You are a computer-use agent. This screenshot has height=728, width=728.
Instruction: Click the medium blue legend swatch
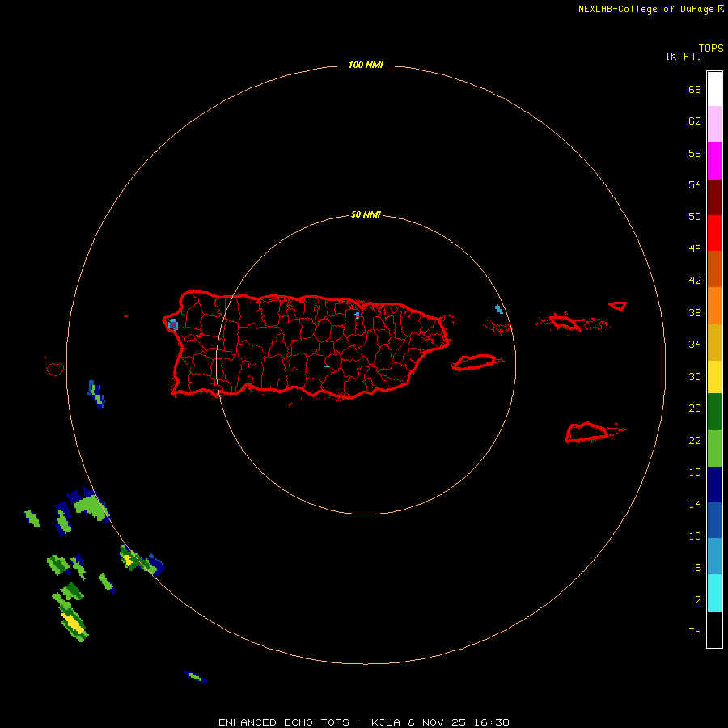click(714, 520)
